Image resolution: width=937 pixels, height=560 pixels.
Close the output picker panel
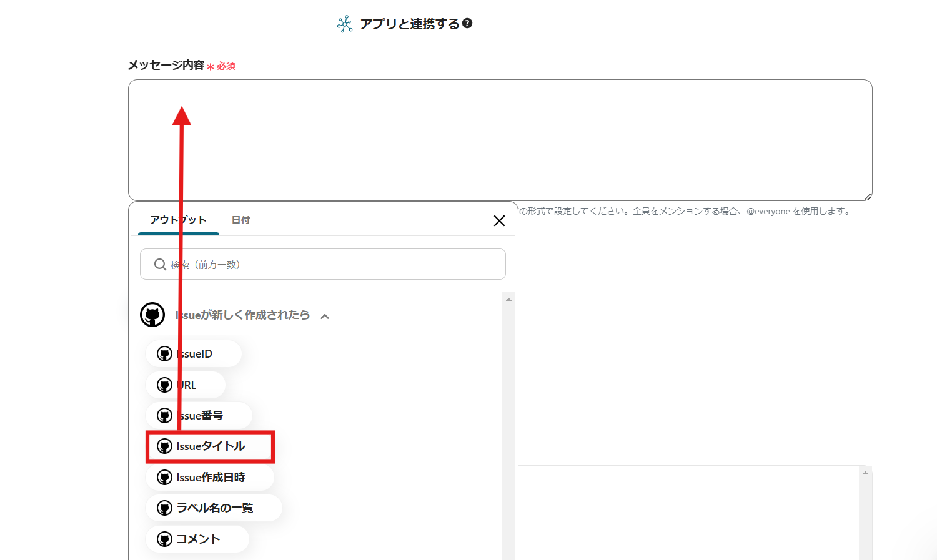click(x=499, y=220)
